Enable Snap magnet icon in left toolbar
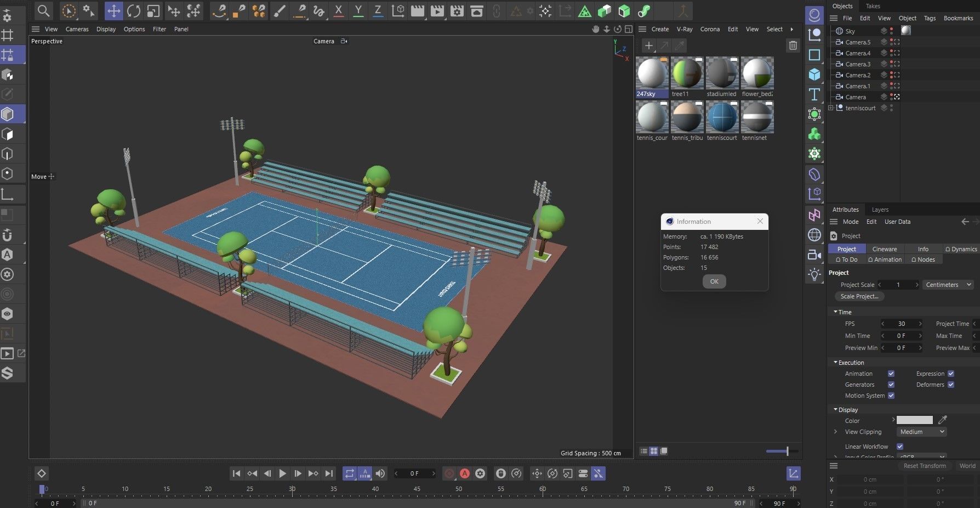This screenshot has height=508, width=980. (7, 235)
